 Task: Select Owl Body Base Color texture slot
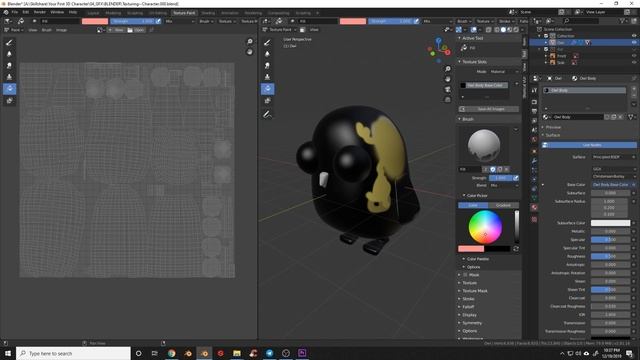(484, 85)
